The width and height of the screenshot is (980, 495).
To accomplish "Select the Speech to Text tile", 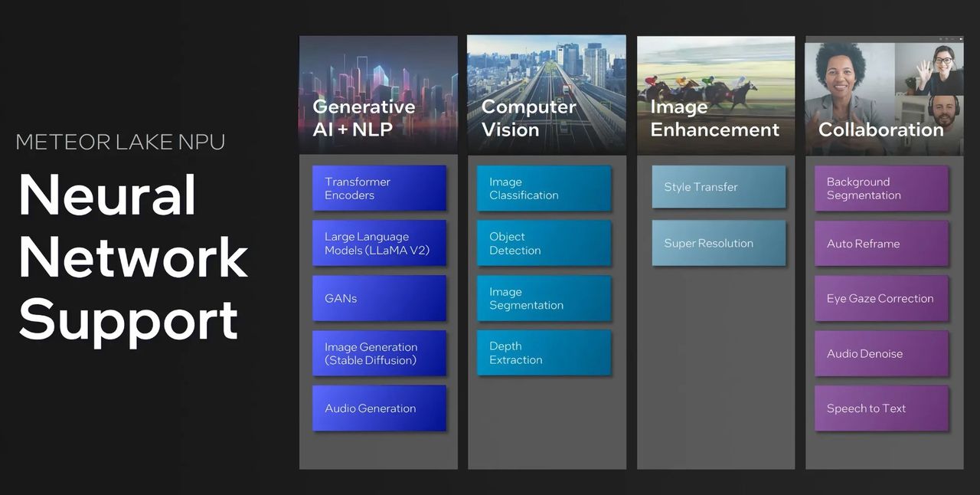I will coord(881,408).
